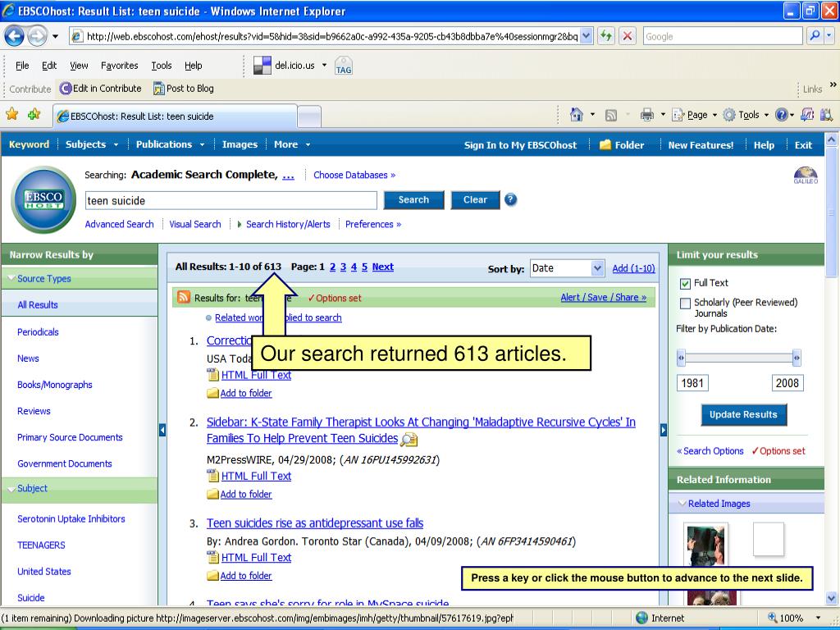Click the right publication date slider handle
This screenshot has width=840, height=630.
pyautogui.click(x=797, y=358)
